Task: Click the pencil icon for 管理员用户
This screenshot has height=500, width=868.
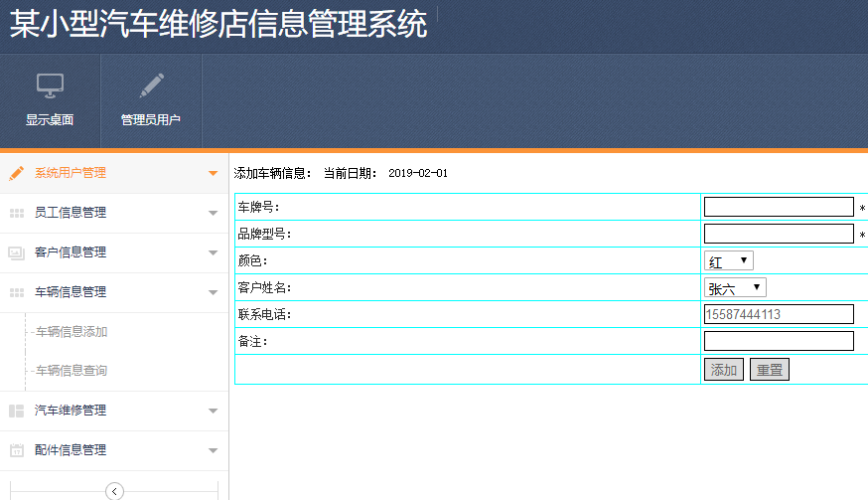Action: coord(151,86)
